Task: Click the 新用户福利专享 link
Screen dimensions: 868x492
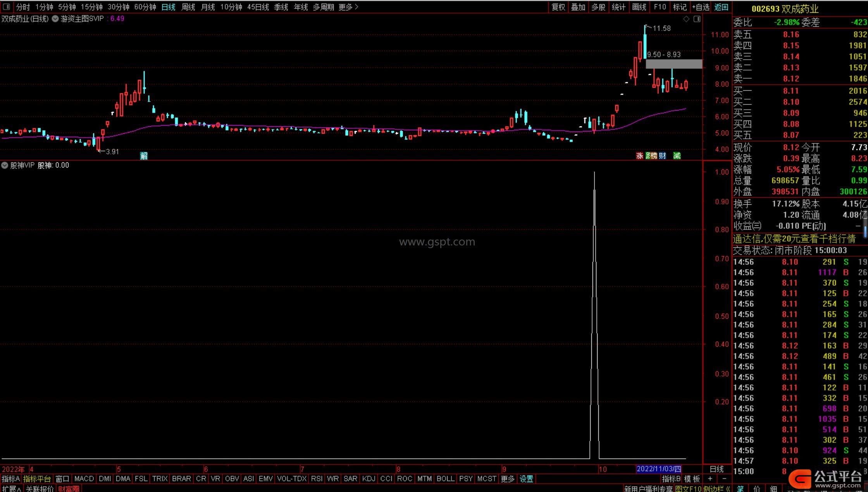Action: click(x=648, y=489)
